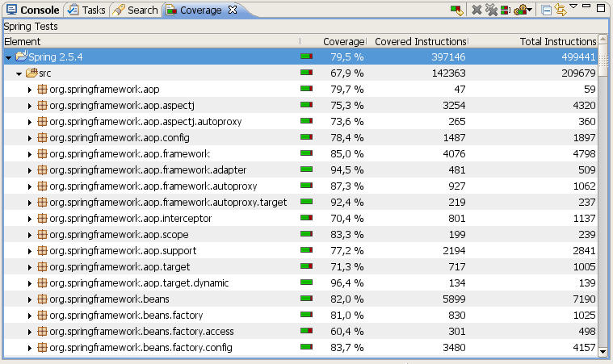Minimize the Coverage view panel
The image size is (613, 364).
point(586,6)
